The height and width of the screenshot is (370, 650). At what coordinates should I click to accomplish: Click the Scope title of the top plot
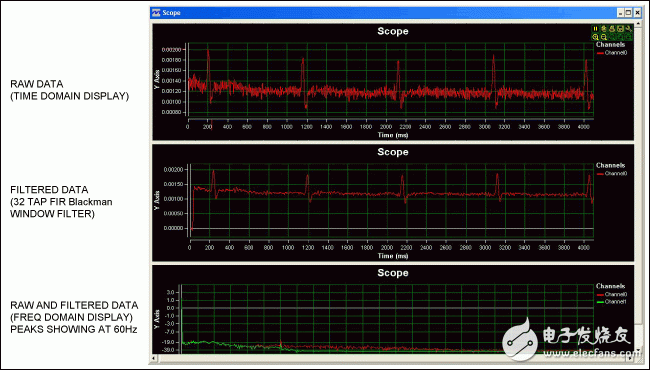click(393, 31)
